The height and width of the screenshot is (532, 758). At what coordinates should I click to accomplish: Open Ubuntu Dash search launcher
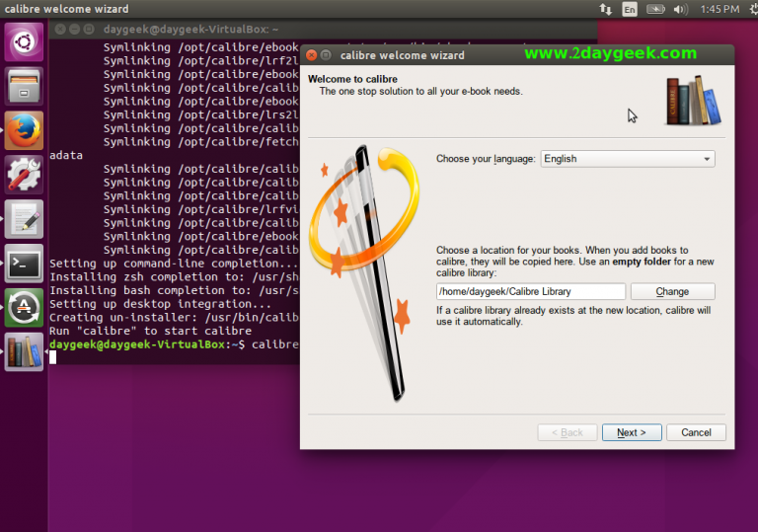(x=24, y=41)
